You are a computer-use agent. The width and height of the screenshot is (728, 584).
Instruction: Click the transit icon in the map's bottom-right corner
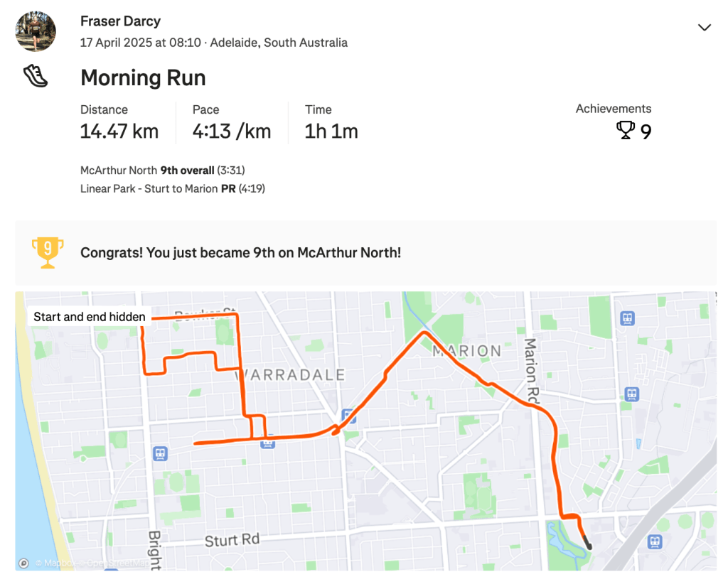[x=655, y=541]
